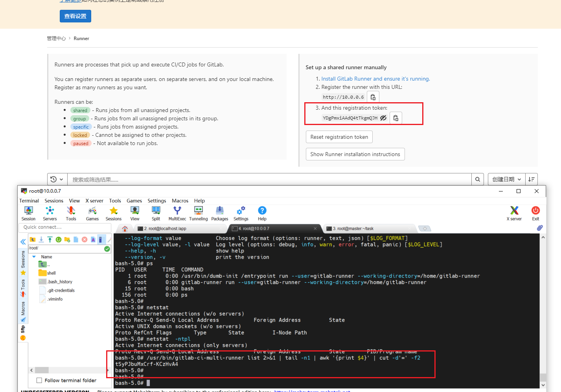
Task: Open the Servers toolbar icon
Action: point(50,213)
